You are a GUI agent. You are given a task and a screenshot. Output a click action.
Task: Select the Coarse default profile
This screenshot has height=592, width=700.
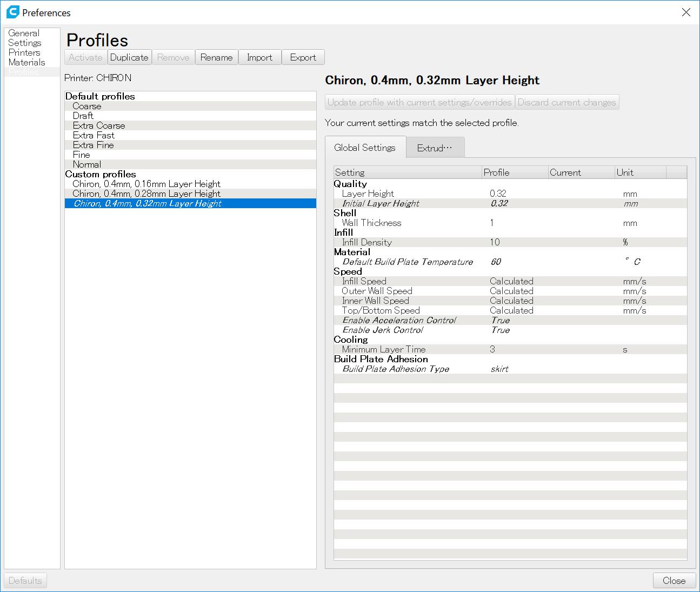[x=190, y=106]
